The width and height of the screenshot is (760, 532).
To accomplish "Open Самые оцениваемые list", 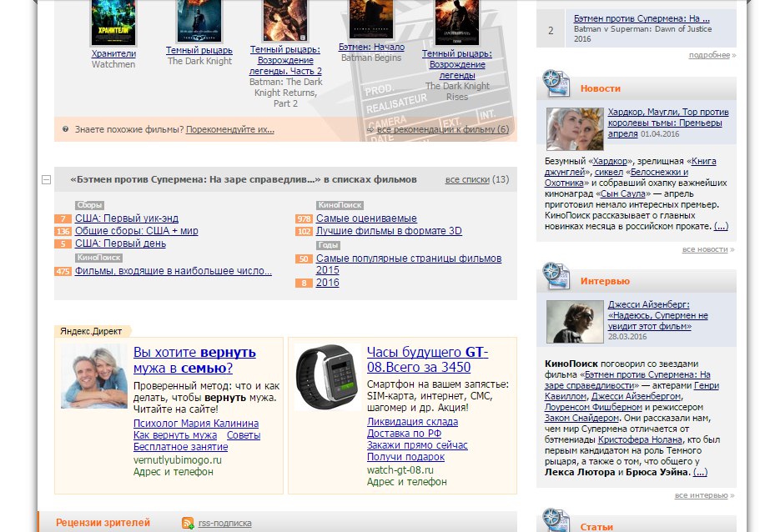I will tap(366, 218).
